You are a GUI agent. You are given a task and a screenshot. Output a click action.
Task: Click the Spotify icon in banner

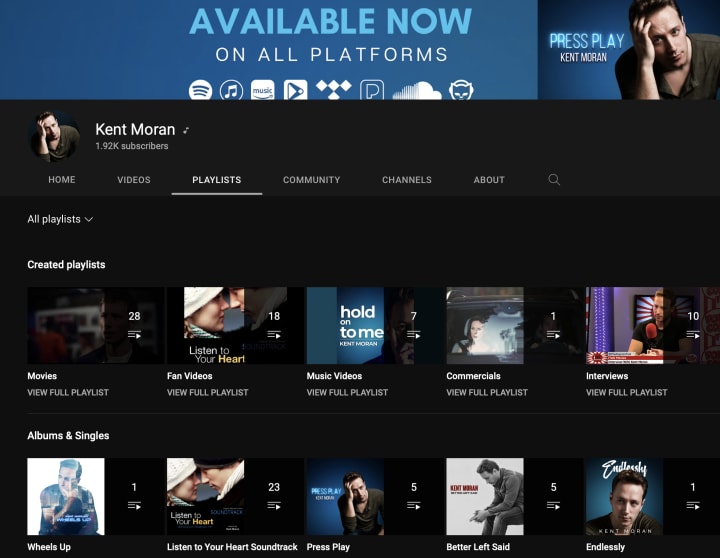click(201, 90)
